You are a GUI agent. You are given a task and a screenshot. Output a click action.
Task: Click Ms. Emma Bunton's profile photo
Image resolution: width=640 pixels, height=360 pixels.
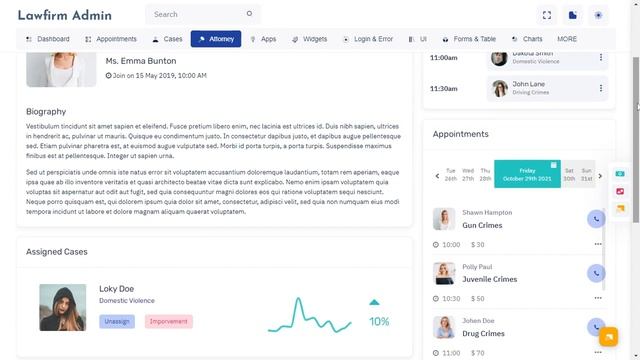click(x=61, y=70)
